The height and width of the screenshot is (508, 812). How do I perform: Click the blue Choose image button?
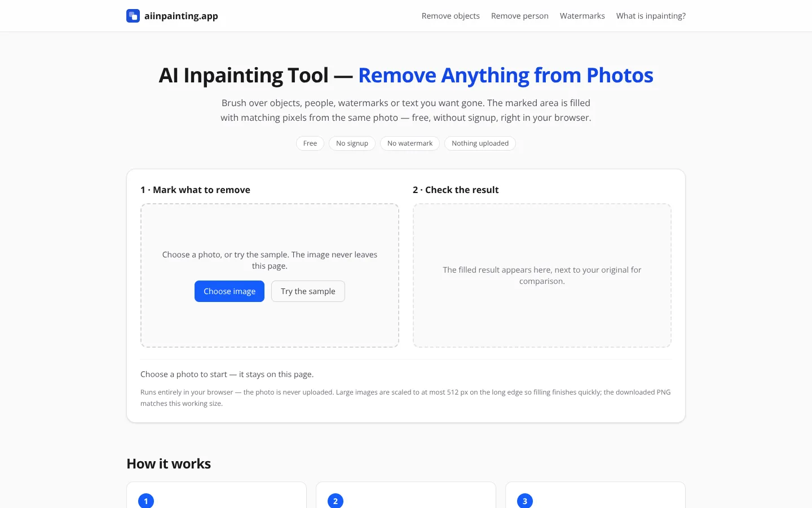(230, 291)
